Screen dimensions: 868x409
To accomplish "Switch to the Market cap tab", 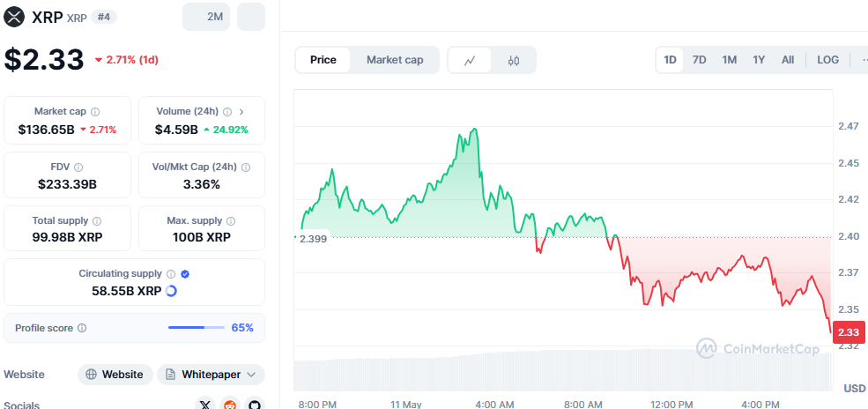I will [395, 60].
